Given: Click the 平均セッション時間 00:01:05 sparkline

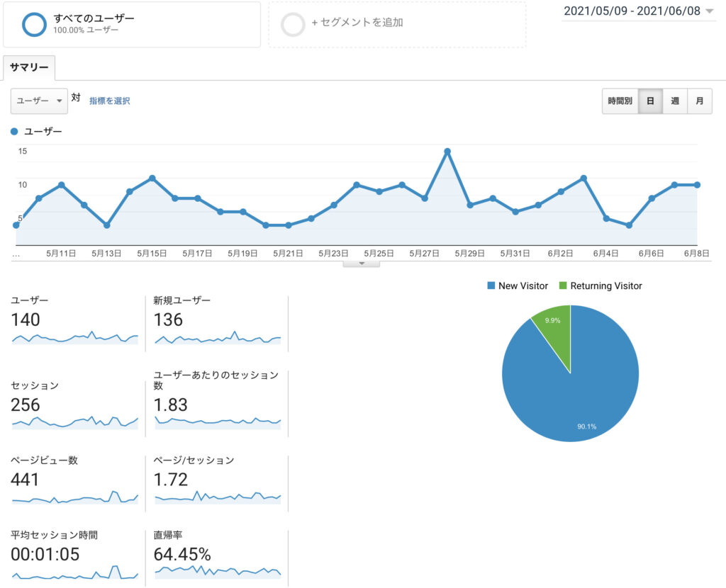Looking at the screenshot, I should click(x=75, y=572).
